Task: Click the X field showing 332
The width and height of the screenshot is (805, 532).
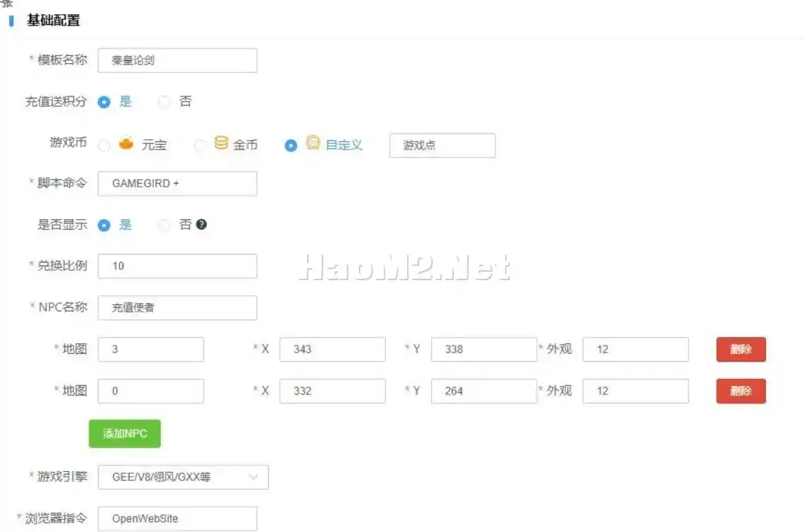Action: tap(333, 391)
